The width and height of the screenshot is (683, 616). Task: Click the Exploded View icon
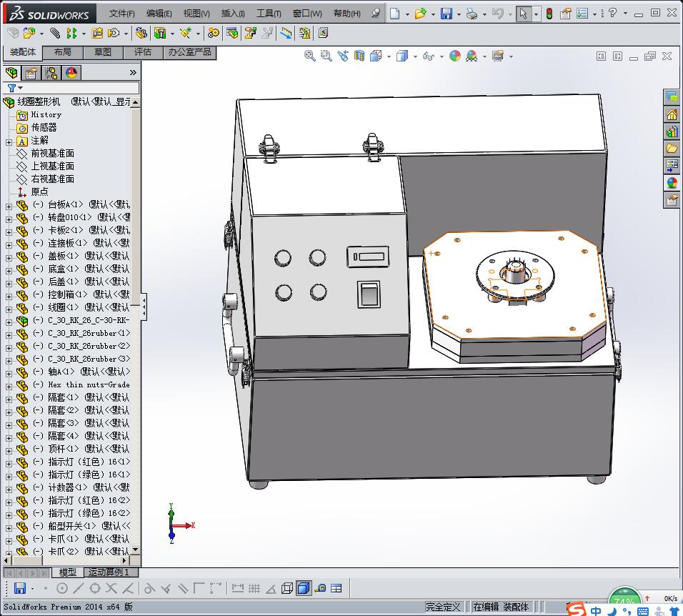click(251, 33)
